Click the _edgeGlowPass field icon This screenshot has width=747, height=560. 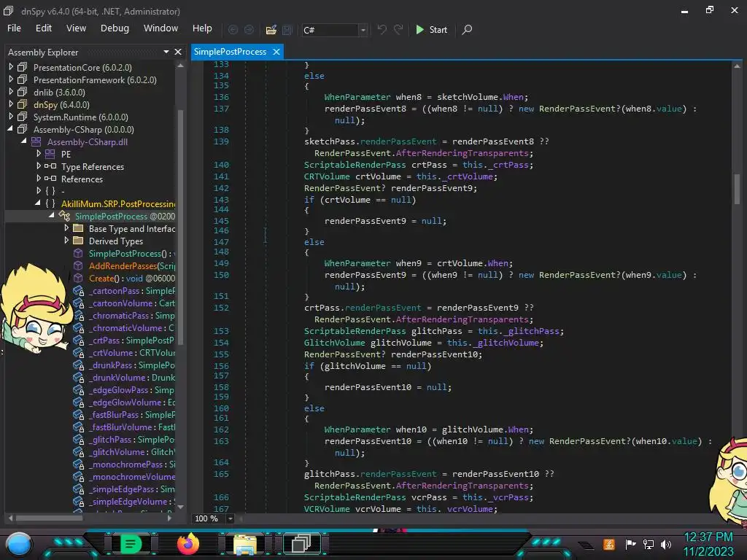(79, 390)
